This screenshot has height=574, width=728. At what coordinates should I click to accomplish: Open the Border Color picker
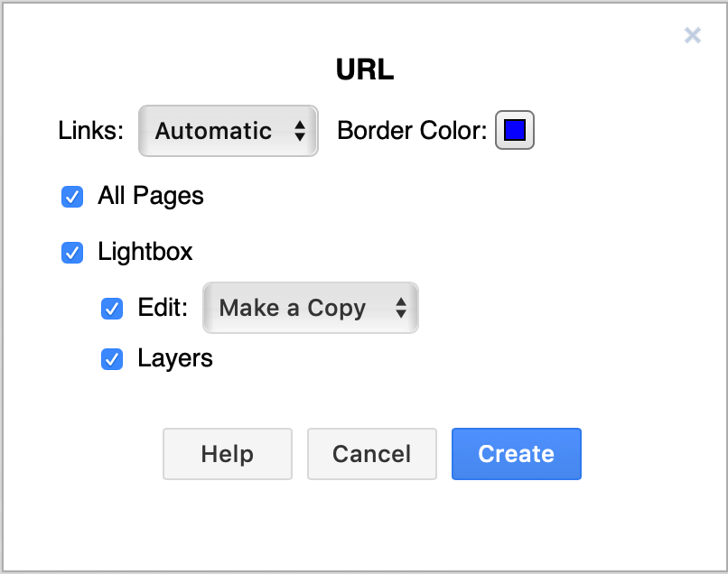514,130
